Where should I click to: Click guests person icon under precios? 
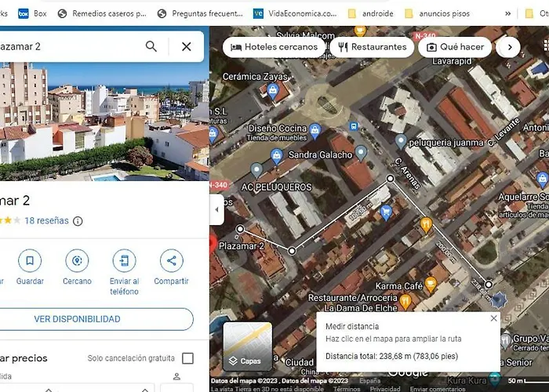(176, 376)
